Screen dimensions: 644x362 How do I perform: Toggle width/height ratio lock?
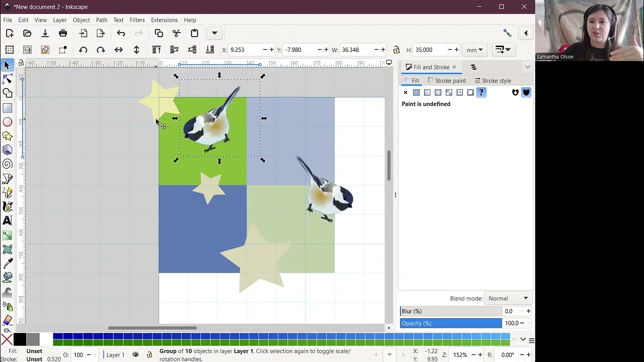[x=396, y=50]
